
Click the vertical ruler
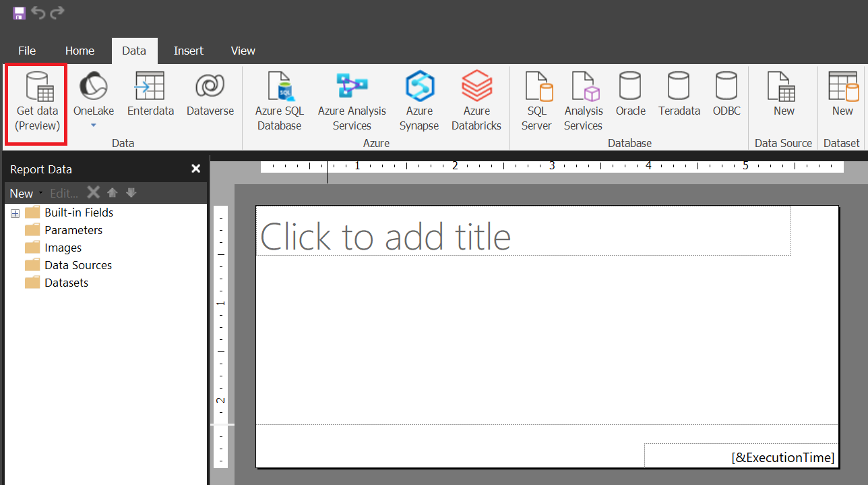(x=221, y=337)
